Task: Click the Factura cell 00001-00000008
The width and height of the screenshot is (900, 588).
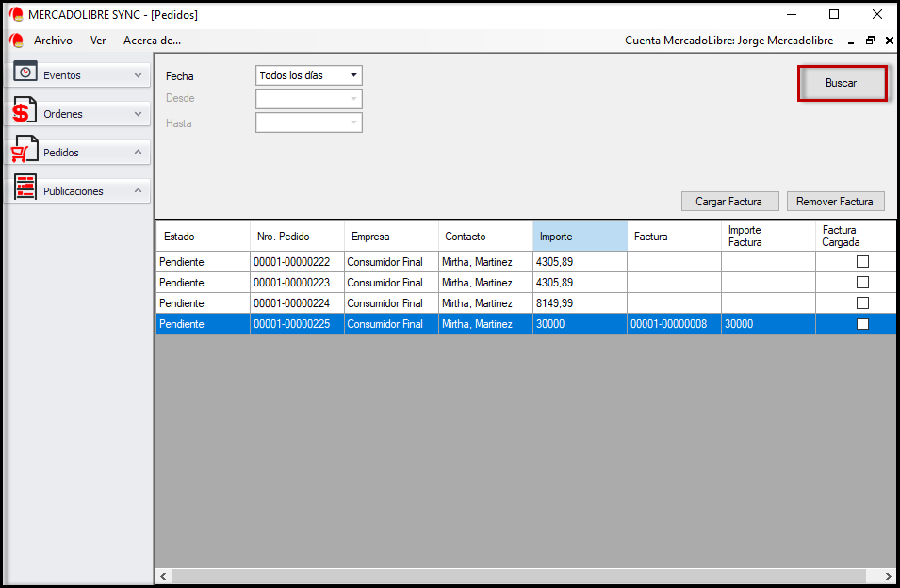Action: [x=674, y=323]
